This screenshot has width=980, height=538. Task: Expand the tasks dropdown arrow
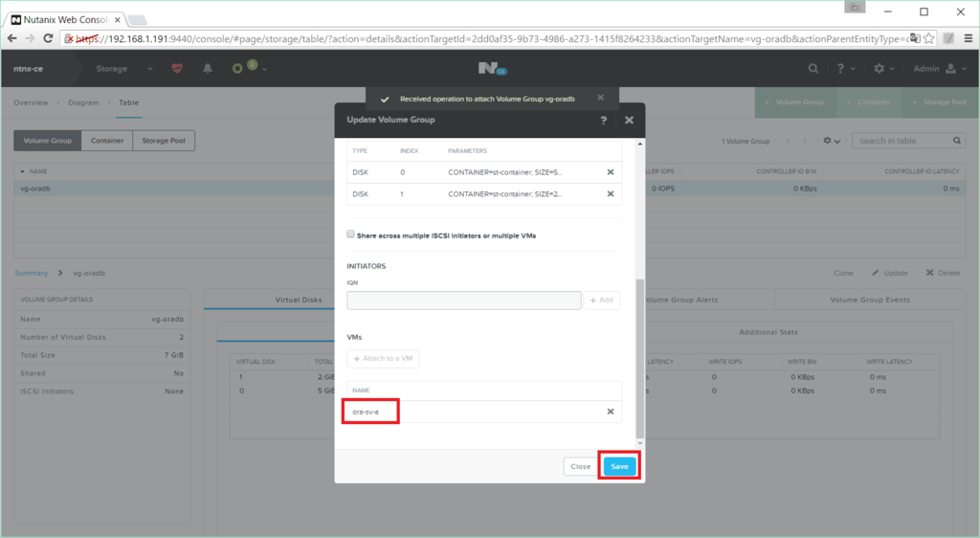coord(264,69)
